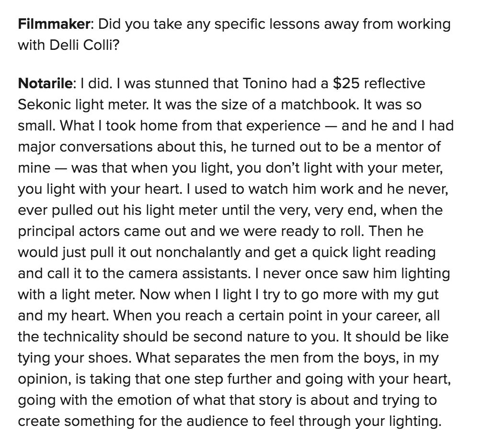
Task: Click the bold Notarile speaker label
Action: pos(46,83)
